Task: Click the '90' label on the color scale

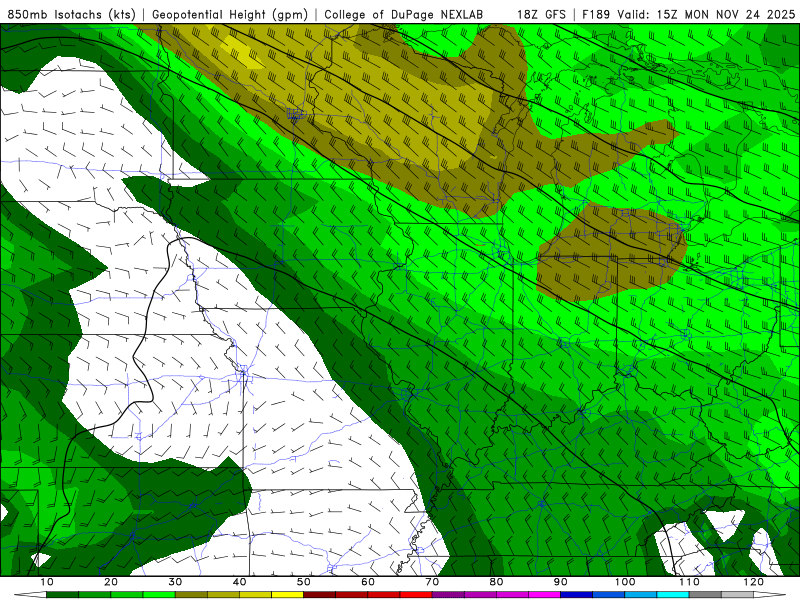Action: click(561, 582)
